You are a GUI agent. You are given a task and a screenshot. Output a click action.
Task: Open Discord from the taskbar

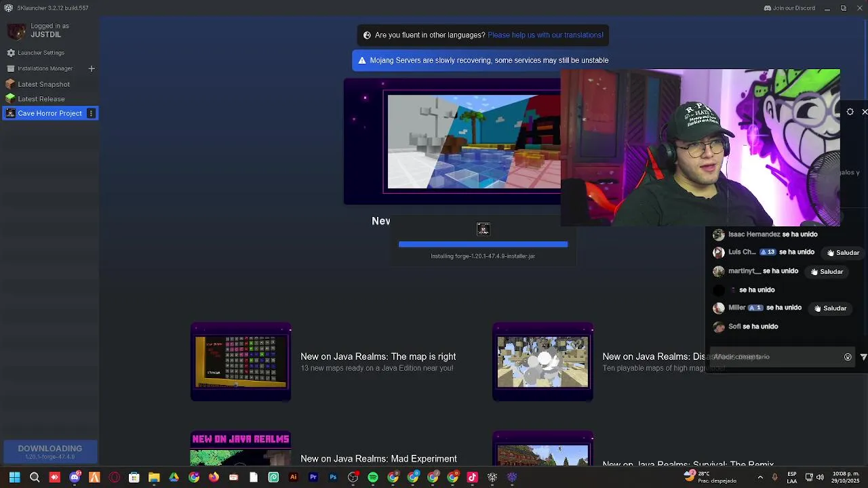point(75,477)
